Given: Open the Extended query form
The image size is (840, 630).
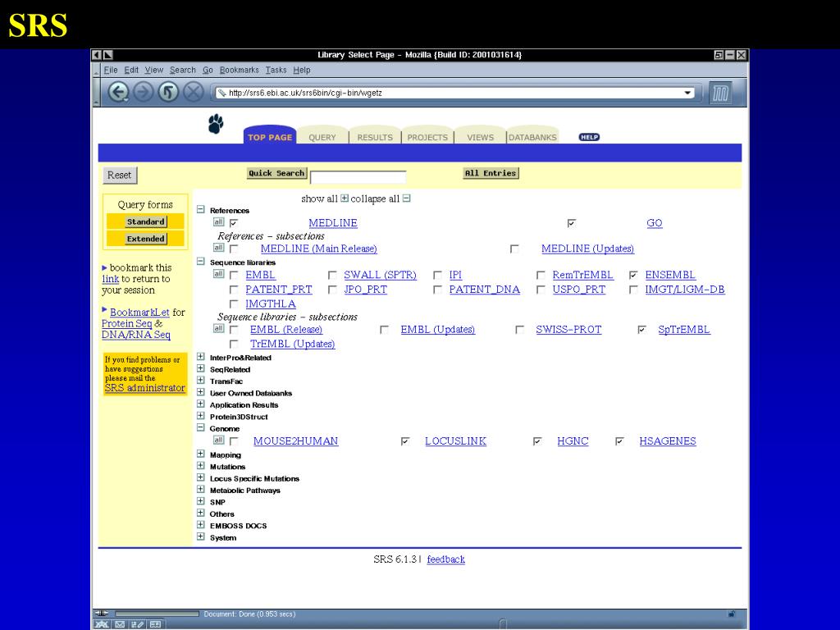Looking at the screenshot, I should [146, 239].
